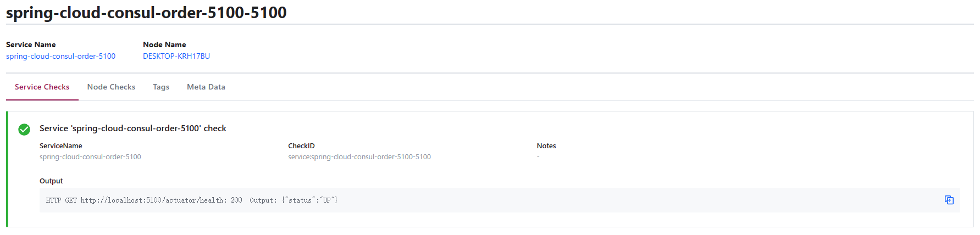This screenshot has width=980, height=235.
Task: Click the CheckID value service:spring-cloud-consul-order-5100-5100
Action: point(359,157)
